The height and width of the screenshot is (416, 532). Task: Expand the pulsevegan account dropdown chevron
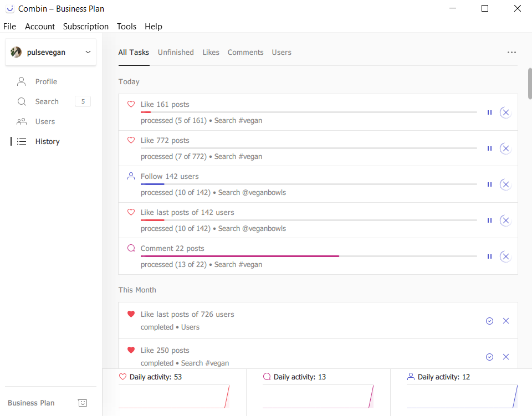tap(88, 52)
